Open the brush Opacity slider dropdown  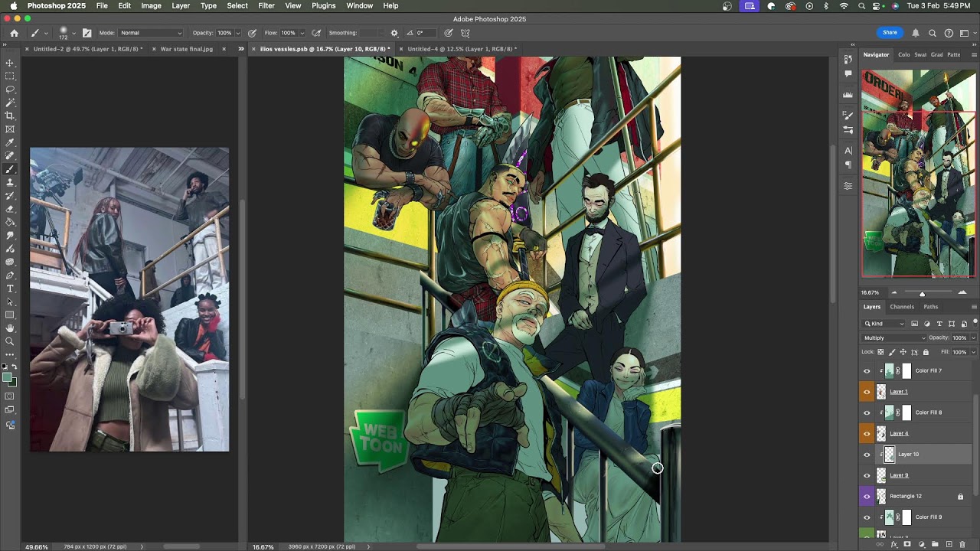click(x=237, y=33)
